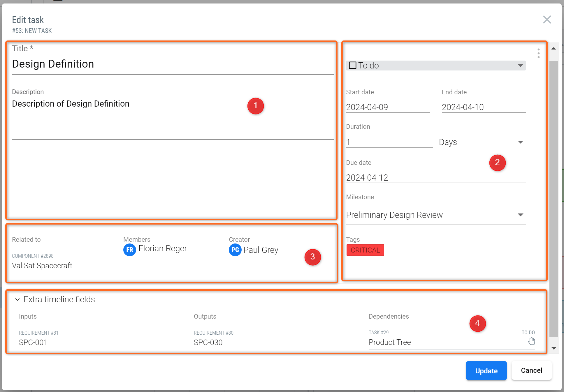Click the '#53: NEW TASK' subtitle
564x392 pixels.
click(32, 31)
